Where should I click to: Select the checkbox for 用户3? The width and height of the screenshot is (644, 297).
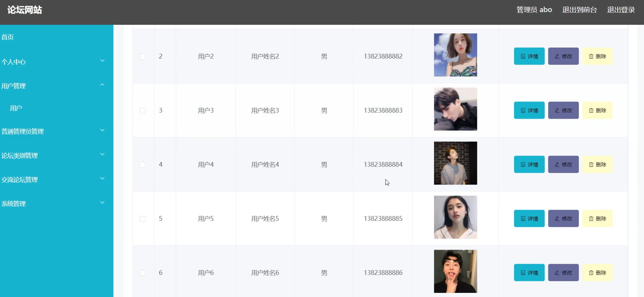click(x=143, y=111)
